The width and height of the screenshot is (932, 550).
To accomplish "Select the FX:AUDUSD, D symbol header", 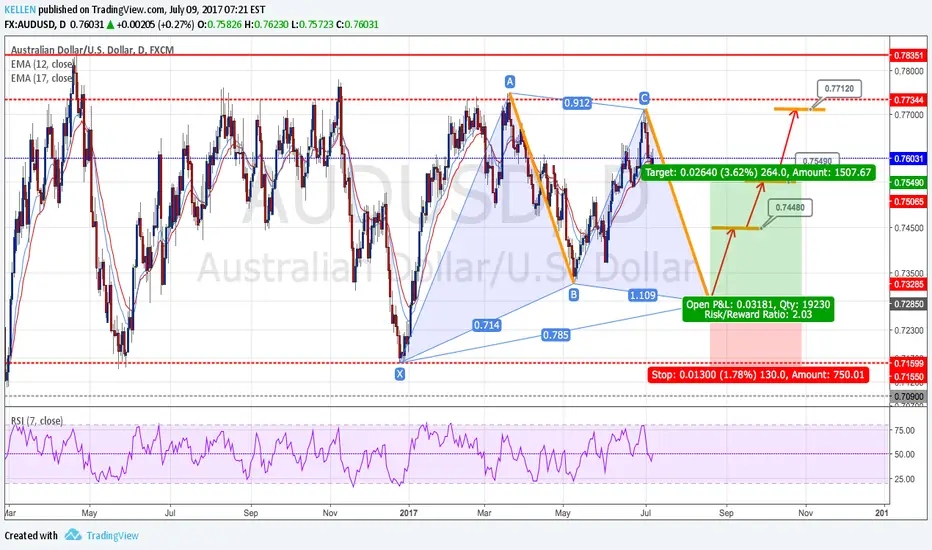I will point(35,24).
